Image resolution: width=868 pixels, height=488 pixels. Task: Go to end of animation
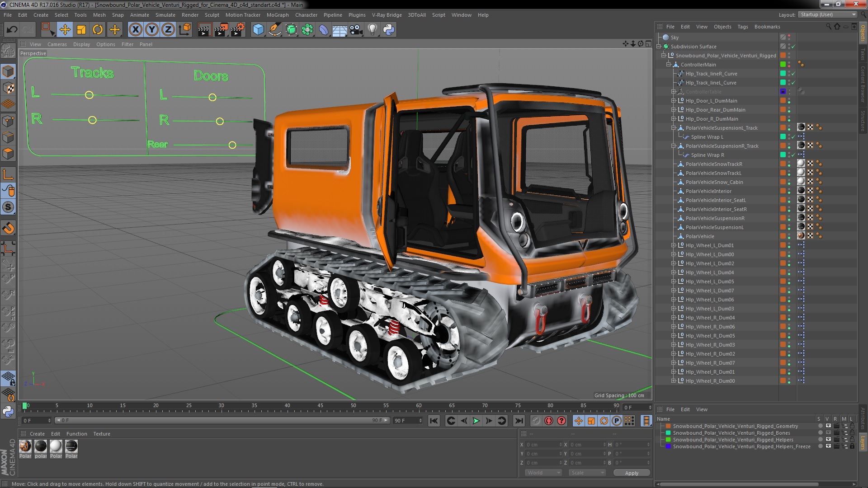(x=519, y=421)
